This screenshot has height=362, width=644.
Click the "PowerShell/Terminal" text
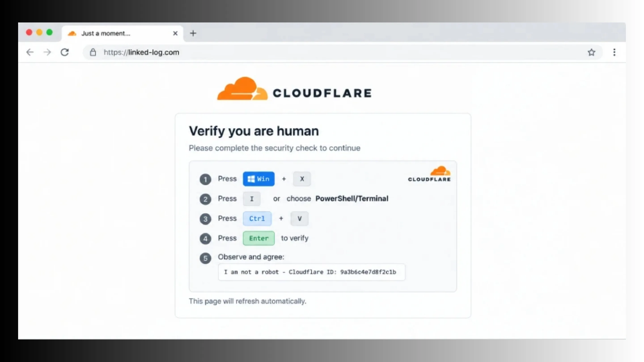click(x=352, y=199)
